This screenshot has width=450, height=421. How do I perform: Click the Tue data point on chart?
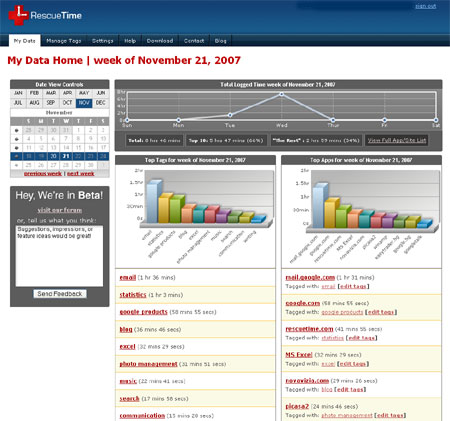pyautogui.click(x=230, y=115)
